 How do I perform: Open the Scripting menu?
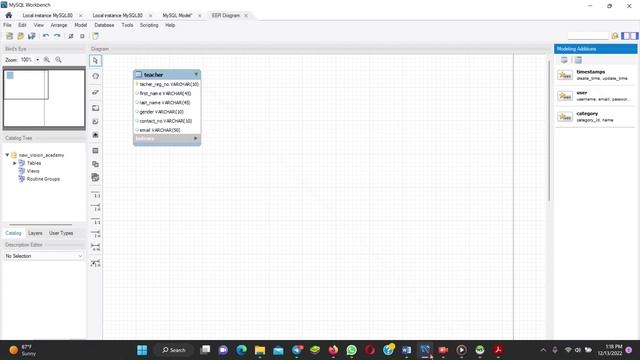[149, 25]
